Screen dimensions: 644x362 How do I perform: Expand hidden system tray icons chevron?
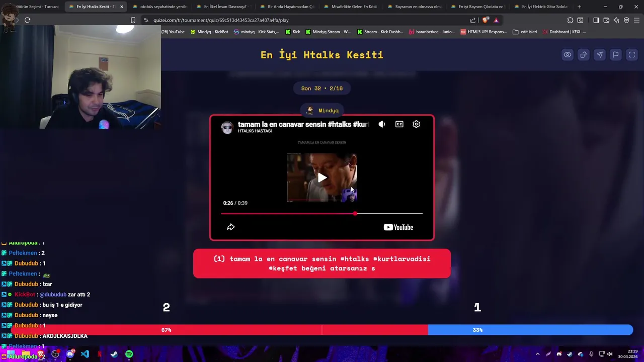pyautogui.click(x=537, y=354)
